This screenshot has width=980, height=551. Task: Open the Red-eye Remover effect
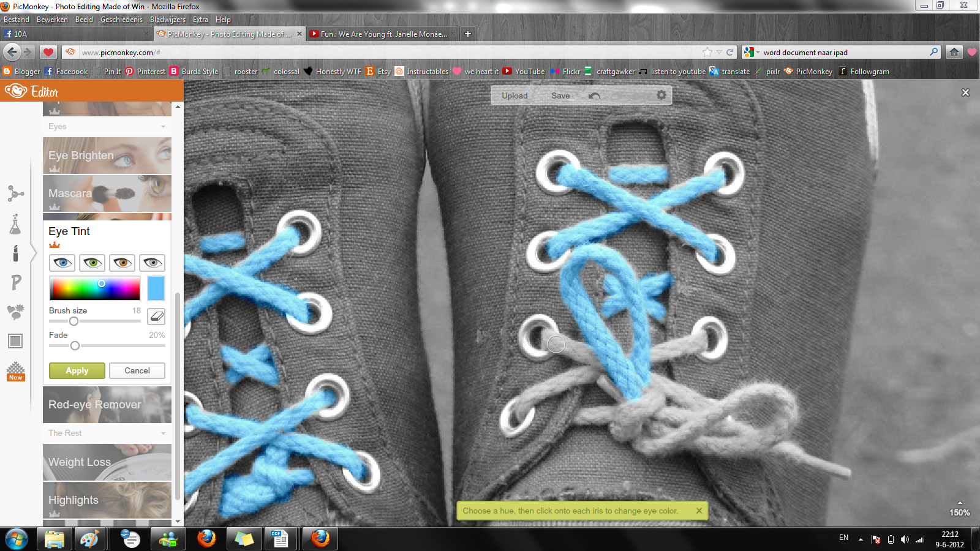107,405
